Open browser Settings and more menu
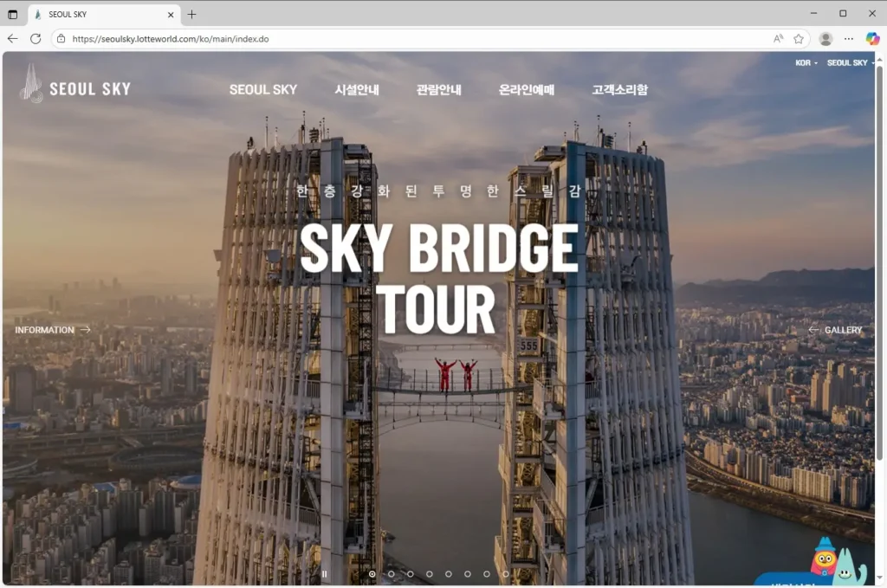This screenshot has height=588, width=887. (849, 39)
